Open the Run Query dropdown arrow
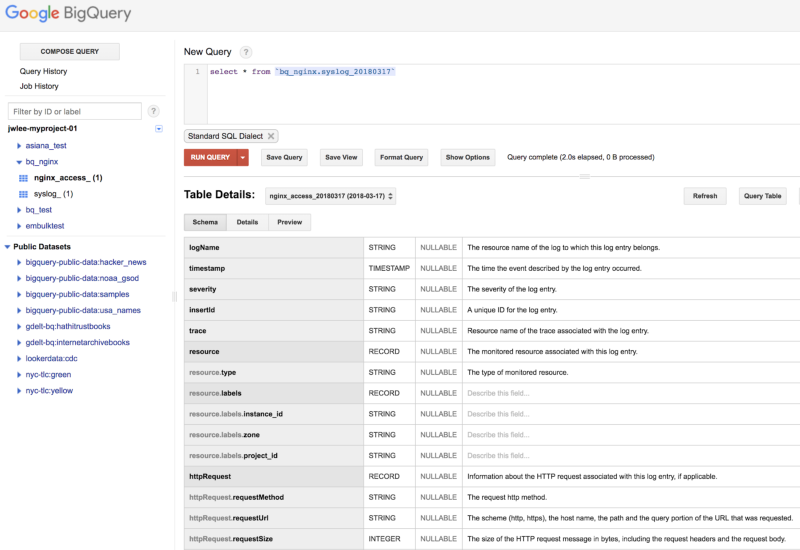The width and height of the screenshot is (800, 550). click(x=242, y=157)
